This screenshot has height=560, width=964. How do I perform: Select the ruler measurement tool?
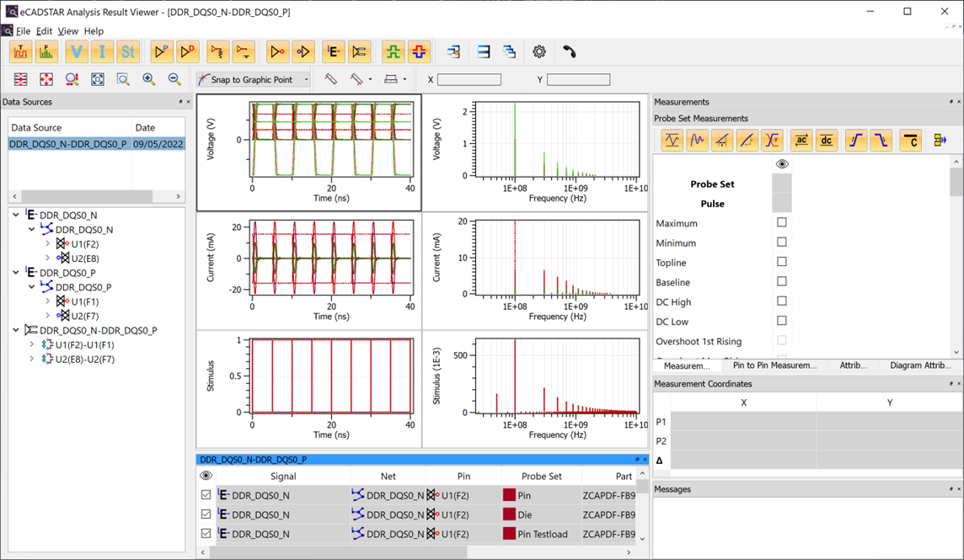click(x=331, y=79)
